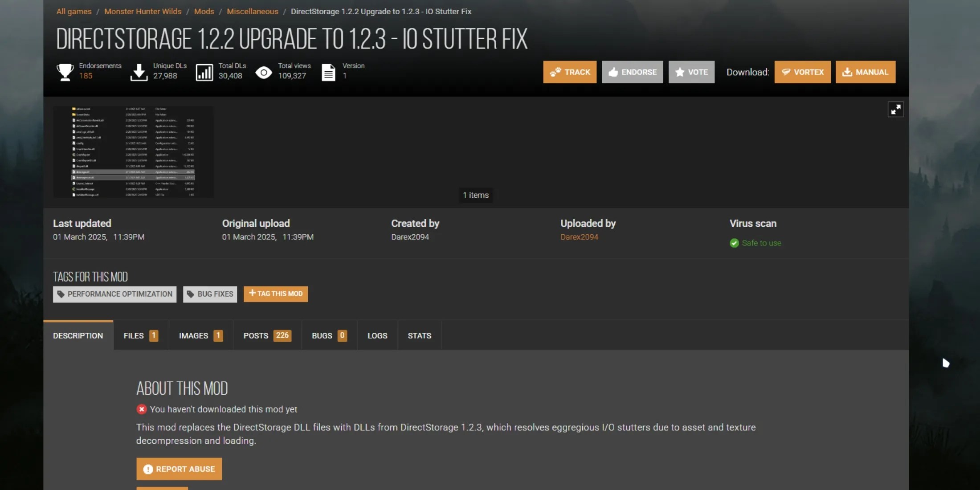Open uploader Darex2094's profile link
Screen dimensions: 980x490
tap(579, 237)
